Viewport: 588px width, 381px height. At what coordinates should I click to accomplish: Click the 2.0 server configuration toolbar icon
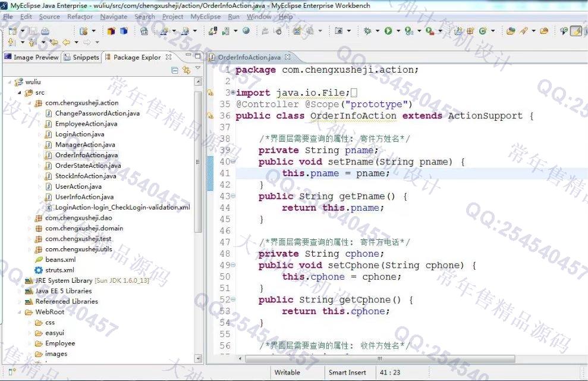coord(144,31)
